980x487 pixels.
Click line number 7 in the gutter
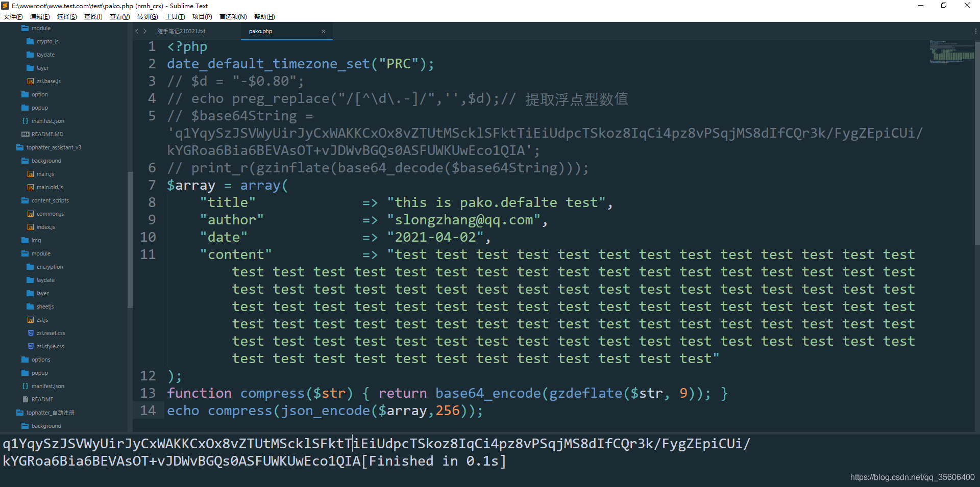(x=152, y=185)
